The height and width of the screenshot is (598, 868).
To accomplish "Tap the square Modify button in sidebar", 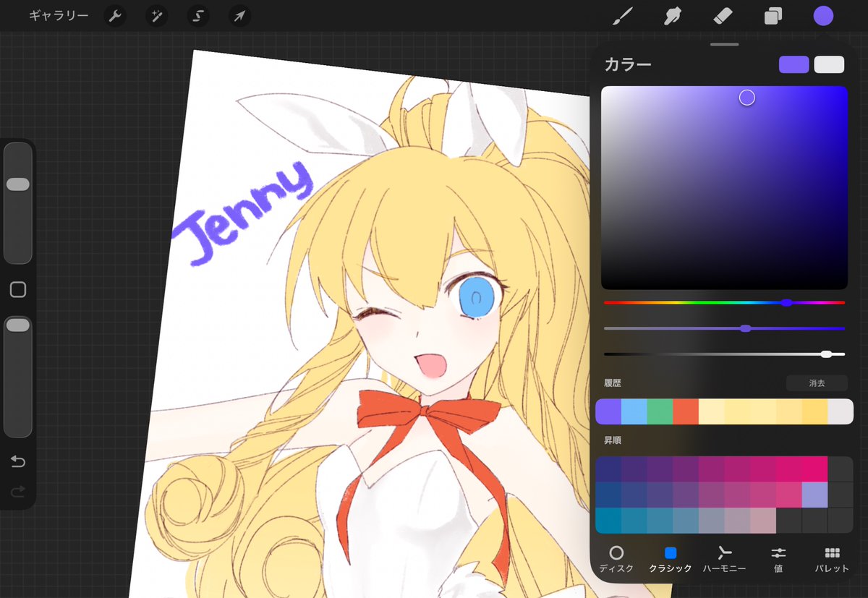I will pos(18,290).
